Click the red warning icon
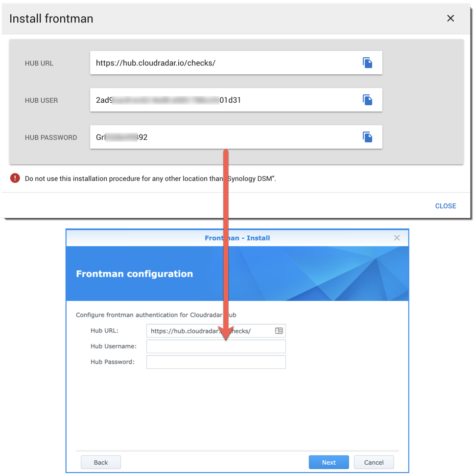Viewport: 474px width, 476px height. click(x=15, y=178)
